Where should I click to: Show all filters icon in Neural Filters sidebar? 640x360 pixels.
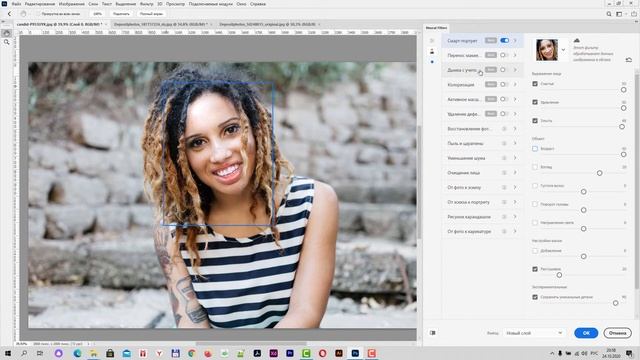click(432, 40)
